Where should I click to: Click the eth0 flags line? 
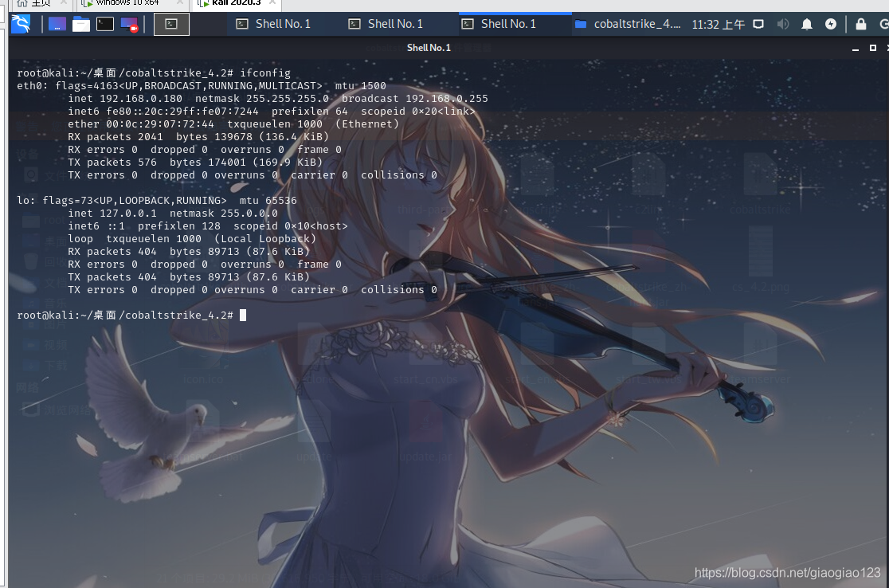(202, 85)
